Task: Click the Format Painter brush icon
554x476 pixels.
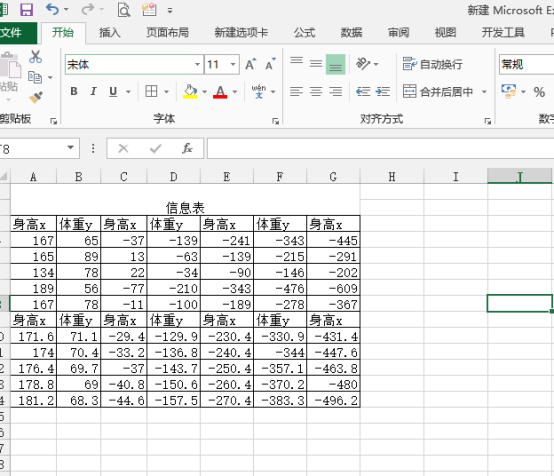Action: [36, 97]
